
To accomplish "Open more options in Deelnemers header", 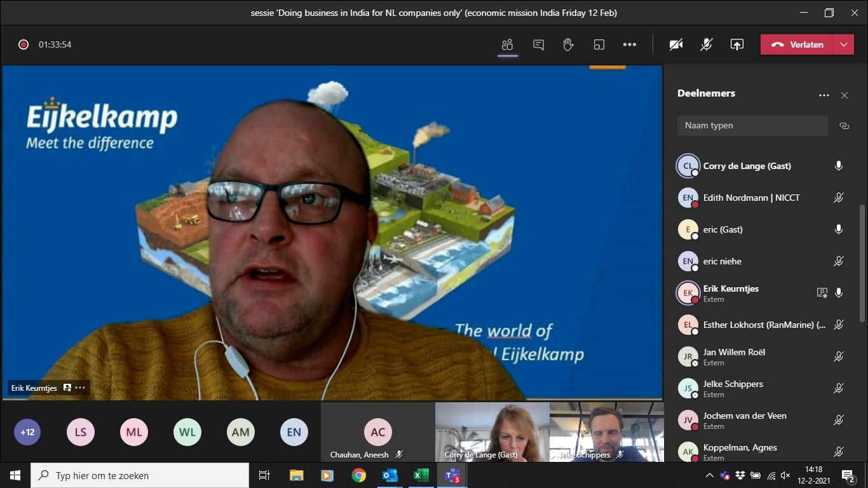I will [x=824, y=95].
